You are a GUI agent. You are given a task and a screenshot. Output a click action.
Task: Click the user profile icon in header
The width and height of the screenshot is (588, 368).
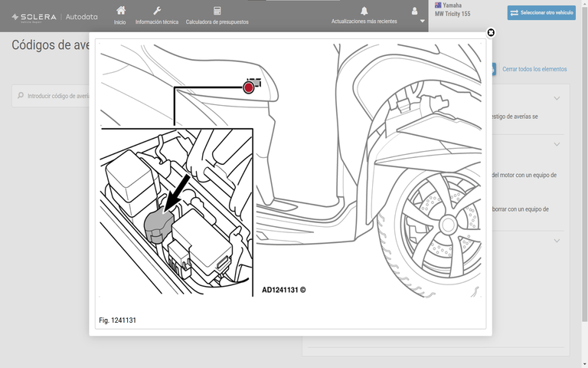[x=415, y=11]
